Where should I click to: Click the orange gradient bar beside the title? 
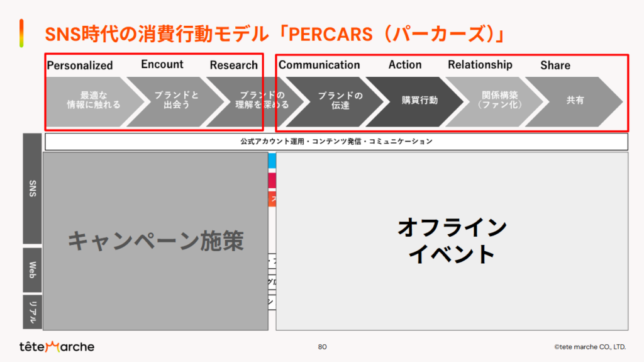tap(21, 33)
